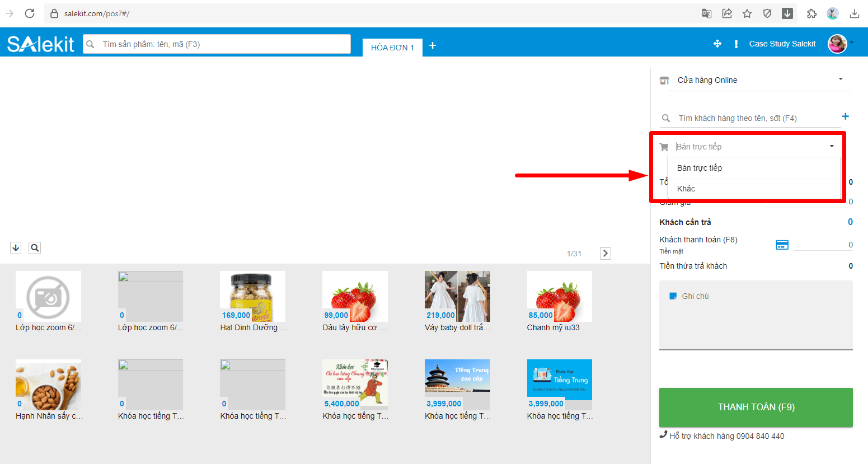Go to next product page arrow
The image size is (868, 464).
pyautogui.click(x=605, y=254)
